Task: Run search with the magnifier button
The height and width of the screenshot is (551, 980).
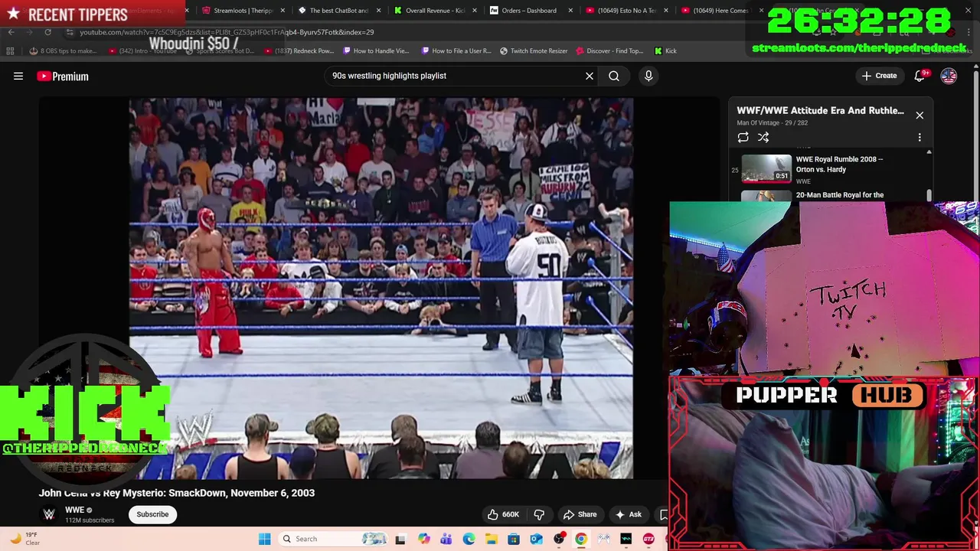Action: (614, 76)
